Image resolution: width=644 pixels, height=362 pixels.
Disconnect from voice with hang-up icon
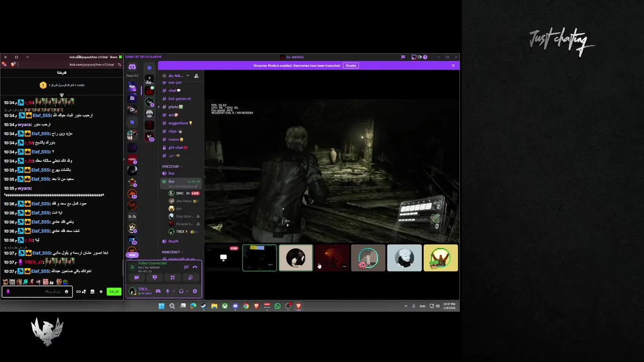(195, 267)
